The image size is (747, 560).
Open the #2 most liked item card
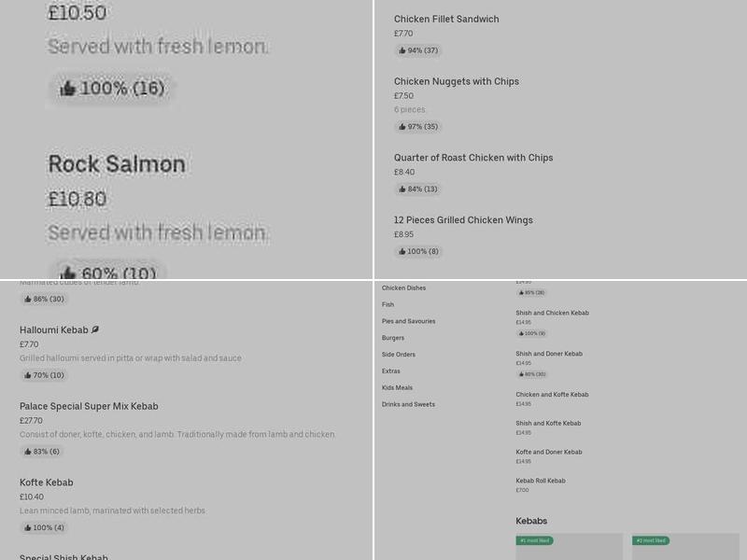685,547
